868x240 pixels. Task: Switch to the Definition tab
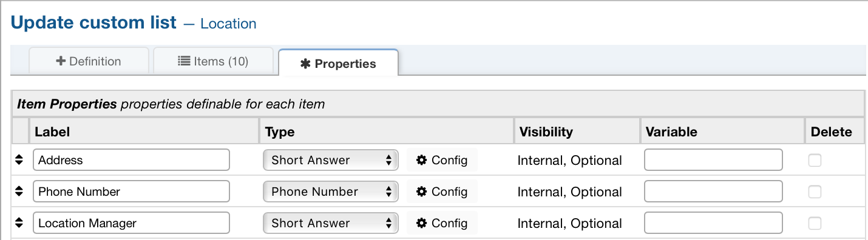[x=89, y=61]
